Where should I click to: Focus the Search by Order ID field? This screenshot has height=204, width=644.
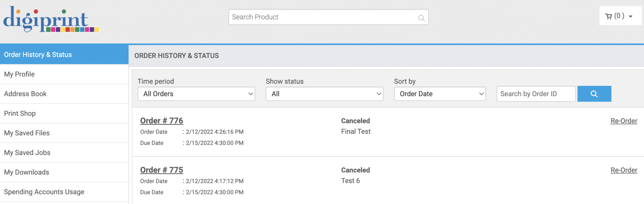[x=536, y=94]
